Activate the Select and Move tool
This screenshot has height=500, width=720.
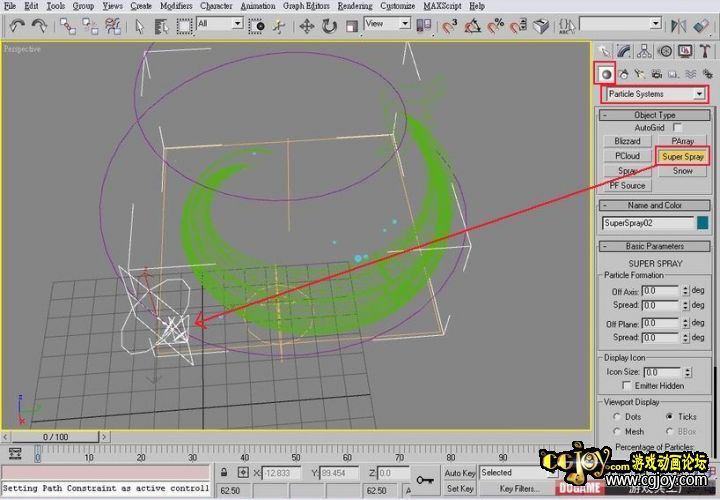pyautogui.click(x=307, y=26)
